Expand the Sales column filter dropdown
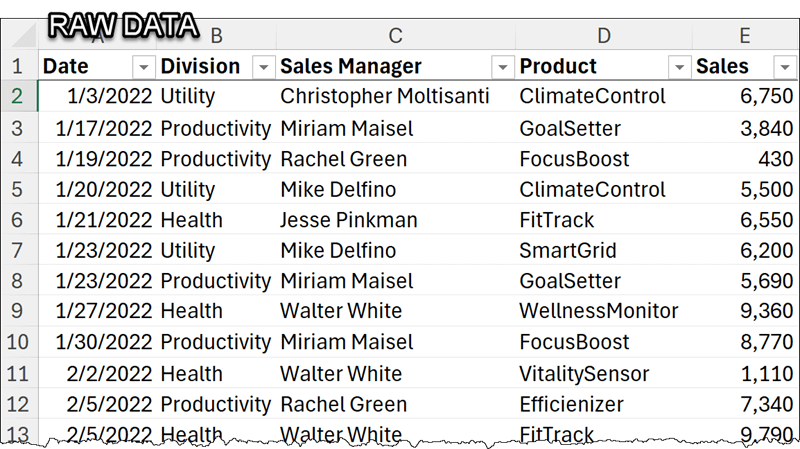The width and height of the screenshot is (800, 449). coord(785,67)
